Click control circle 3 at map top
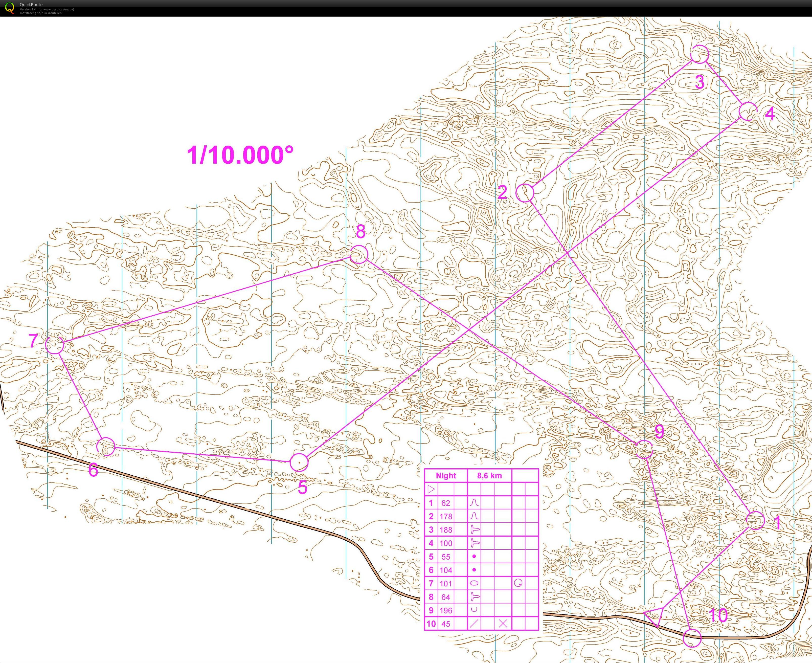This screenshot has height=663, width=812. pyautogui.click(x=700, y=54)
